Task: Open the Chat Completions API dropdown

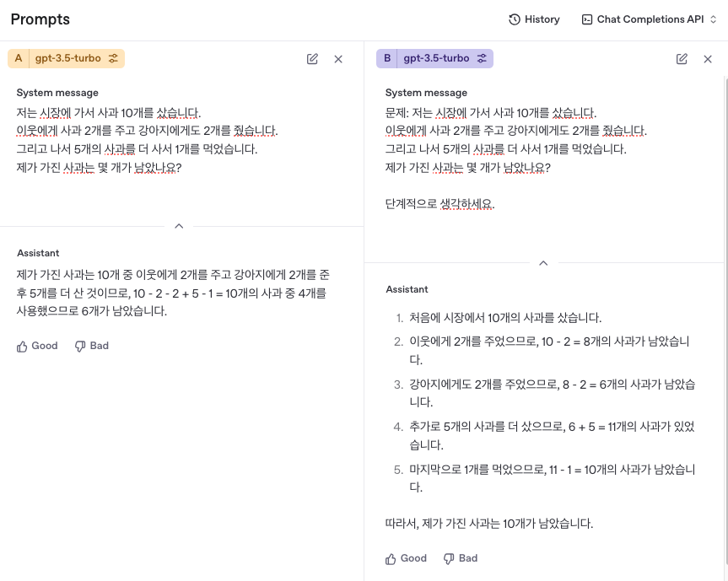Action: (x=650, y=19)
